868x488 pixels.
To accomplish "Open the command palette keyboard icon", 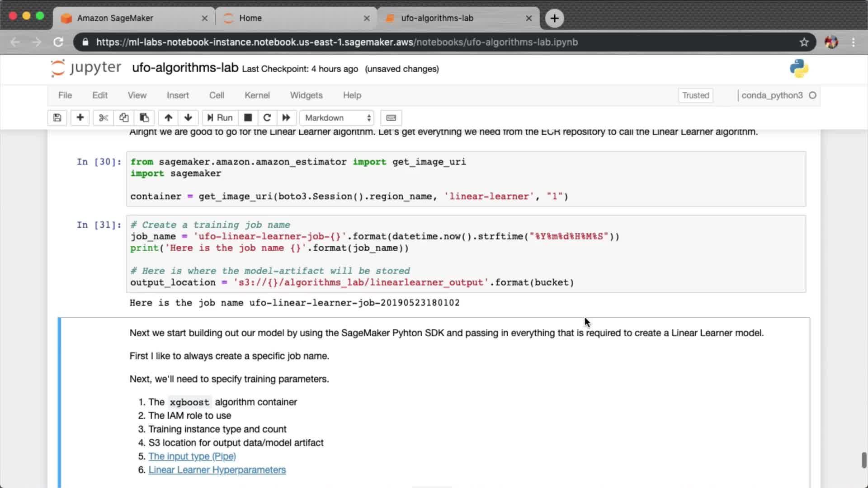I will 391,117.
